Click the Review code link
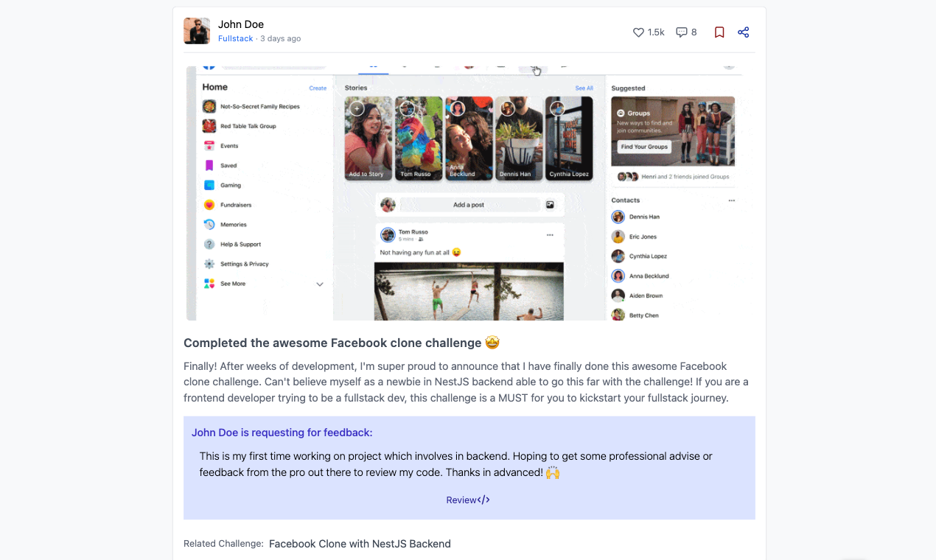The image size is (936, 560). point(468,500)
